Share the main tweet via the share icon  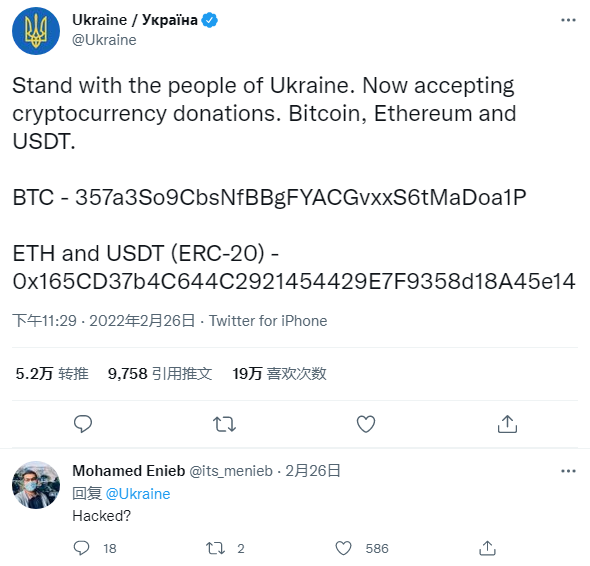pos(507,424)
